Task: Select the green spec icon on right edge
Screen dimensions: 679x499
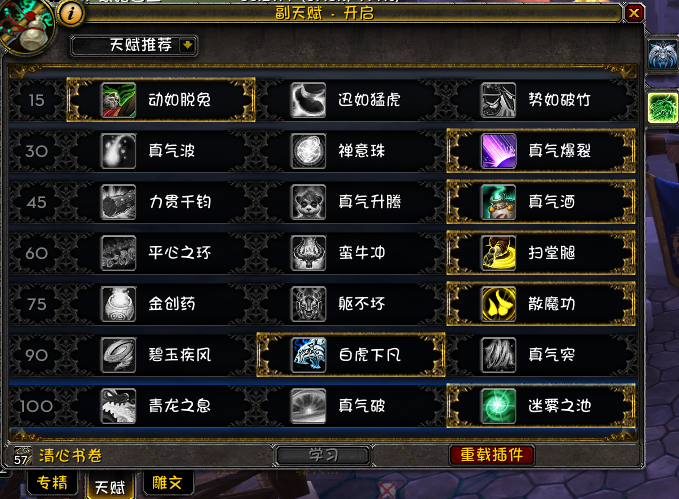Action: tap(662, 108)
